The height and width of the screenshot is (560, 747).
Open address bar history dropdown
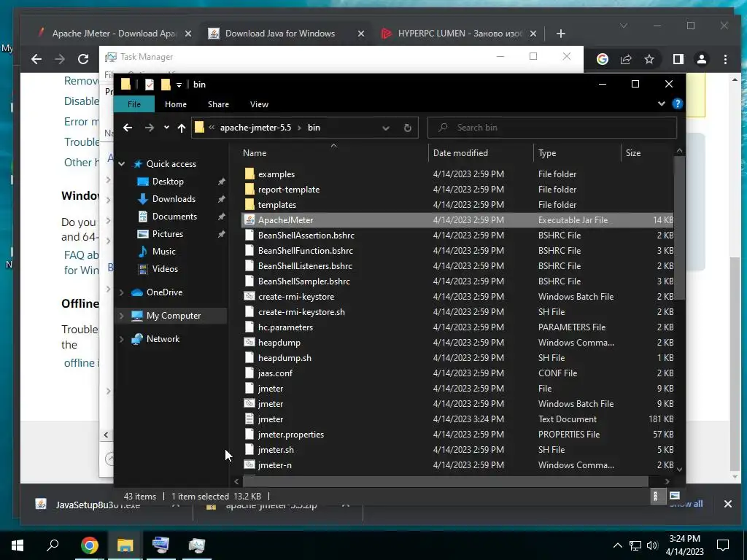click(x=386, y=128)
